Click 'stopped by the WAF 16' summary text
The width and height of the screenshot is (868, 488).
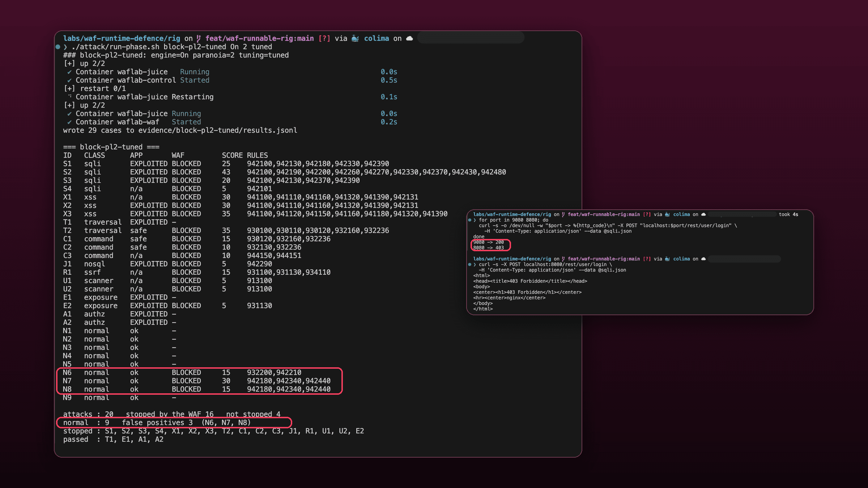tap(170, 414)
